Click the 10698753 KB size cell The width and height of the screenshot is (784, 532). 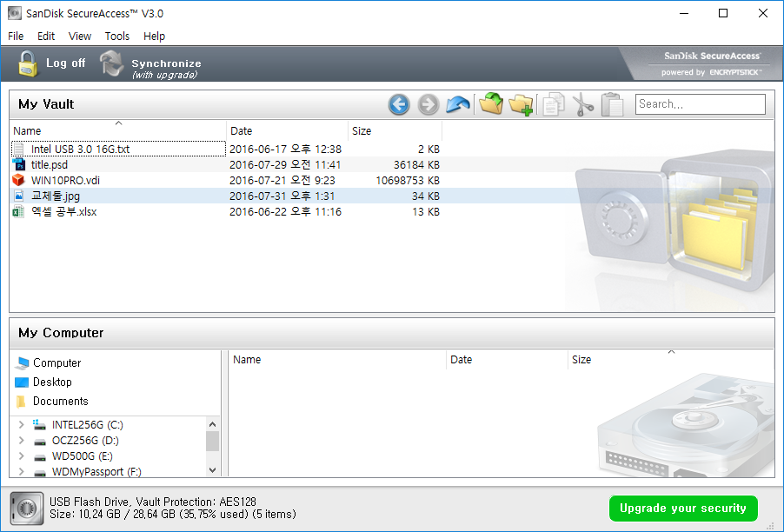click(408, 180)
